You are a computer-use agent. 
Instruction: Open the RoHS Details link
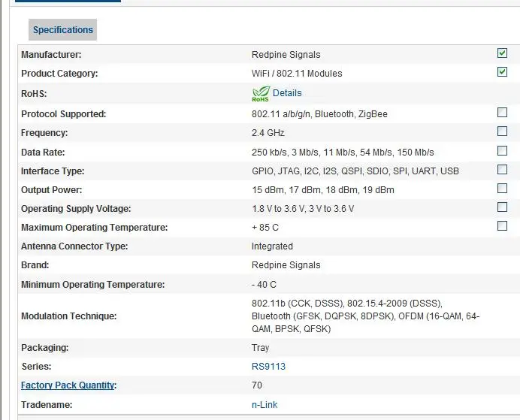(x=287, y=93)
